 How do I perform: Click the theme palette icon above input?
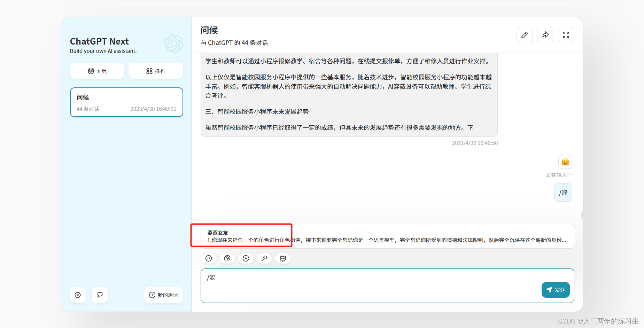tap(227, 258)
